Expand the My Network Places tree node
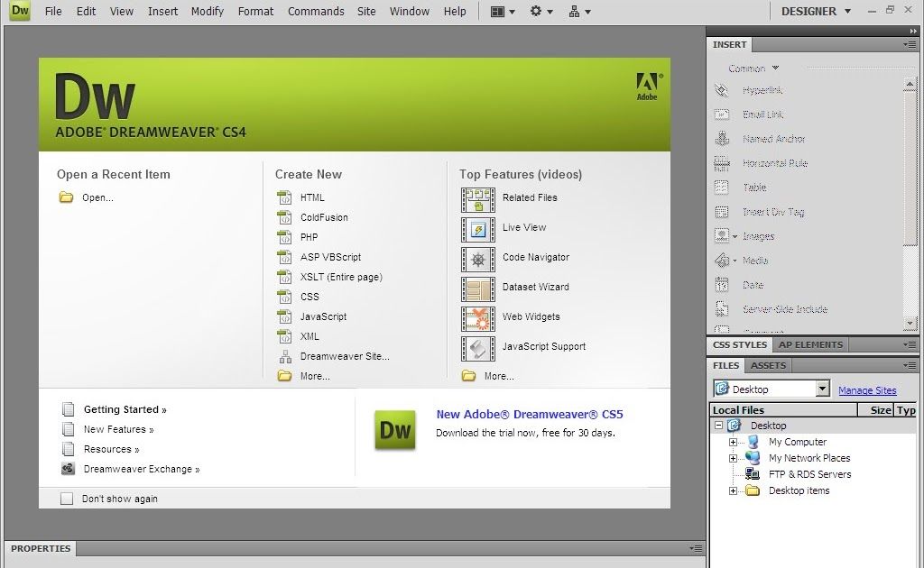 (733, 458)
